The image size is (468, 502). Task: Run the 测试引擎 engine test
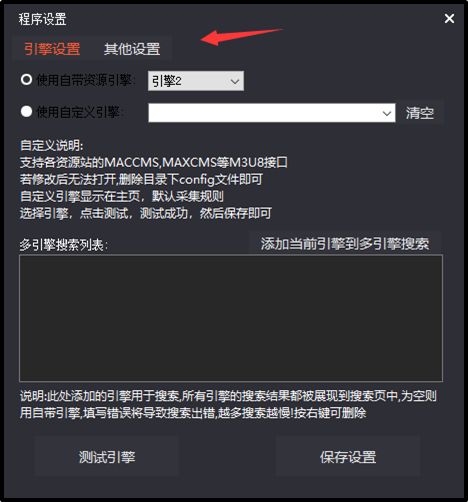click(x=107, y=457)
